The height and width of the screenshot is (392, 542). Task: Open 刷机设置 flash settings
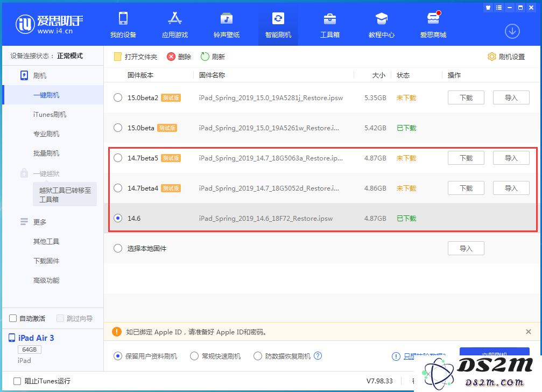(x=506, y=57)
